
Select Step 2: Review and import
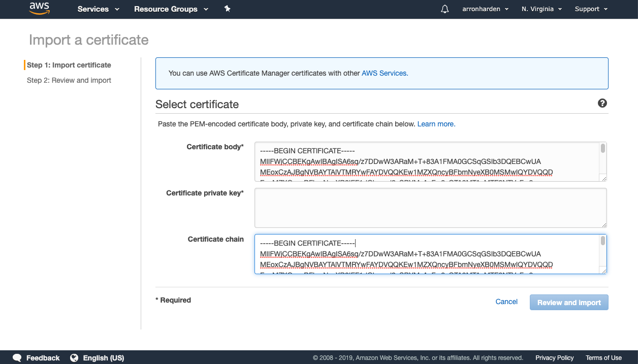pos(69,80)
